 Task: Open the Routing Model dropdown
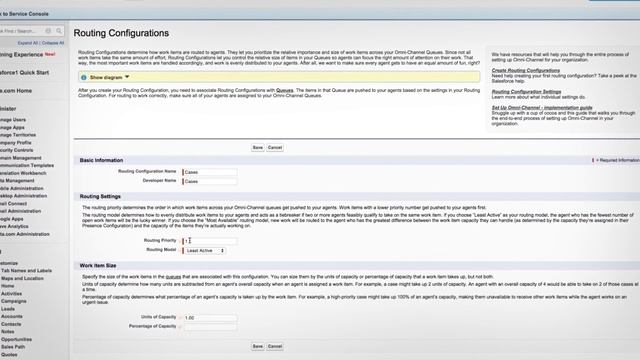[x=204, y=251]
